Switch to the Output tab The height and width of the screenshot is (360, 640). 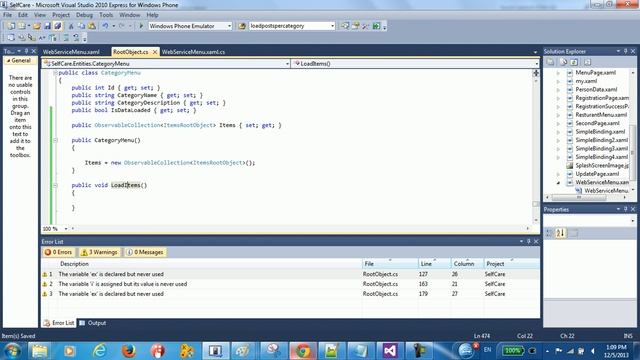point(93,323)
